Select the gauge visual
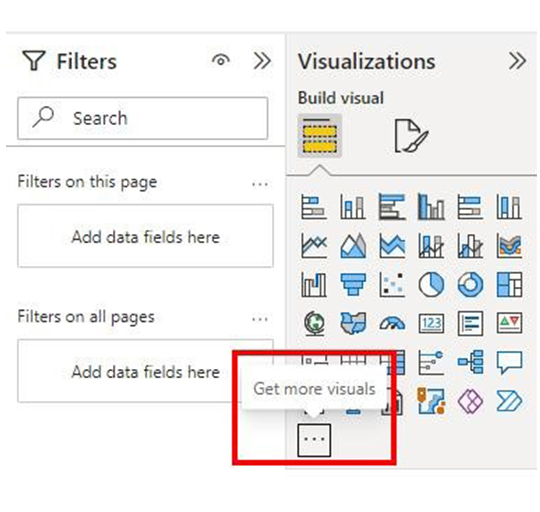This screenshot has width=540, height=512. [392, 324]
